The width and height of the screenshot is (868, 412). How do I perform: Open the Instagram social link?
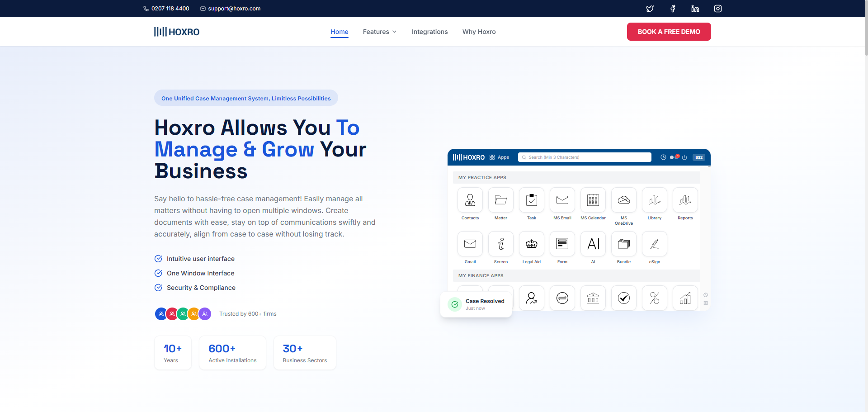point(718,9)
